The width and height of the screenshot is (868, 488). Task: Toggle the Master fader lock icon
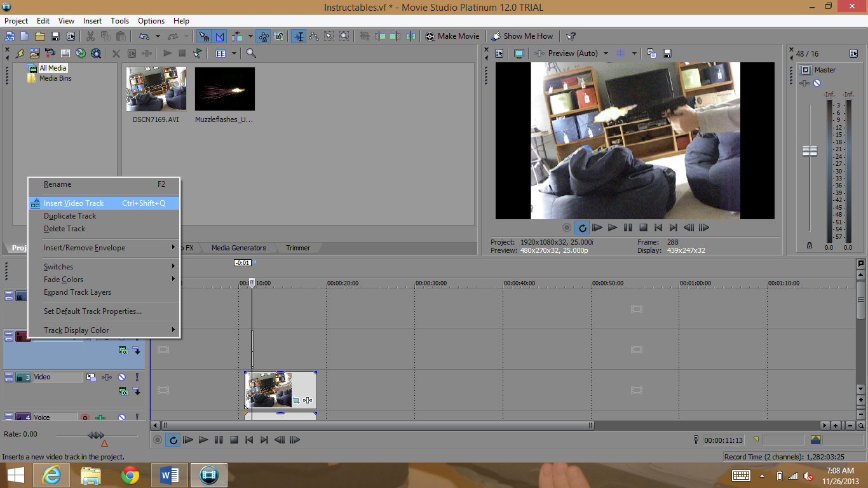pos(809,245)
